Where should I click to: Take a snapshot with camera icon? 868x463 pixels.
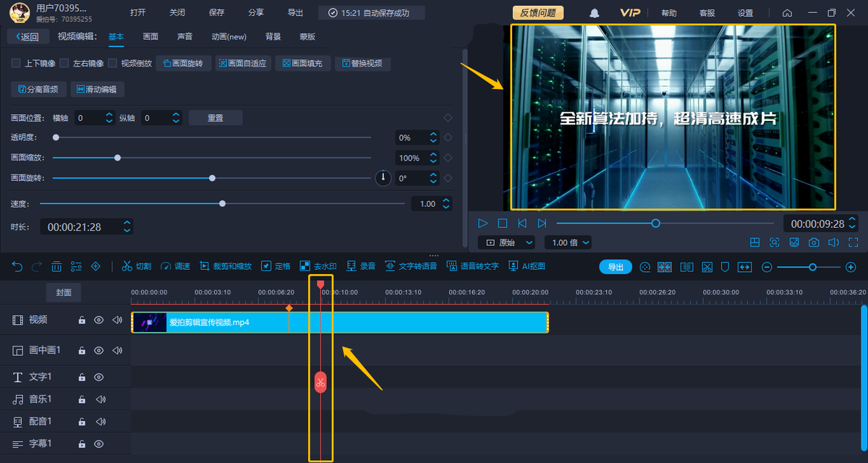pyautogui.click(x=814, y=242)
